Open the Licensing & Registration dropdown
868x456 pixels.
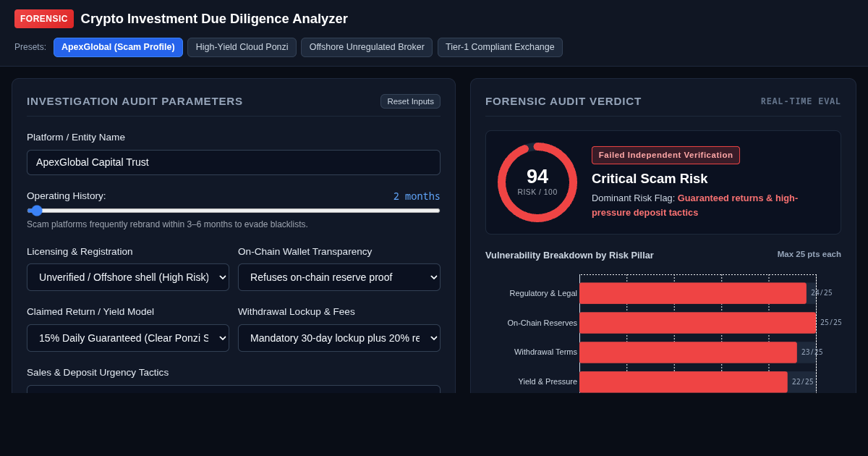tap(128, 277)
